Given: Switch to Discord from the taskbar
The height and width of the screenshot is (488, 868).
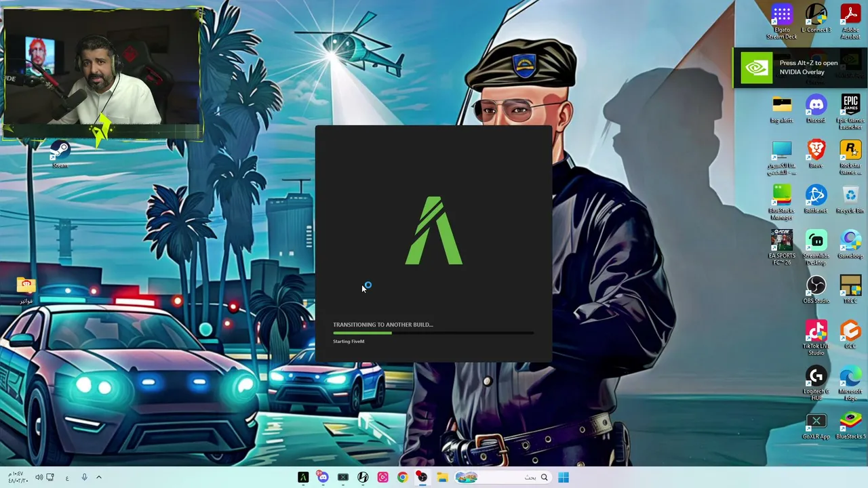Looking at the screenshot, I should [x=323, y=477].
